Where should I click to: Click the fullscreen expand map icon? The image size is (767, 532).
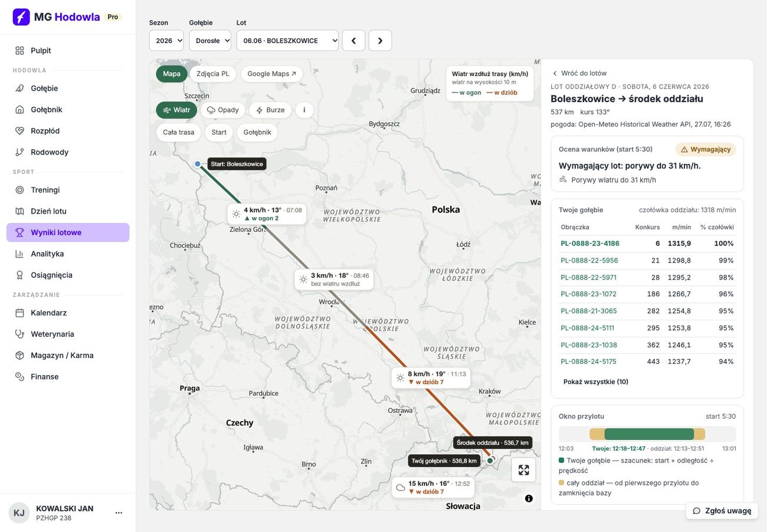pos(524,470)
